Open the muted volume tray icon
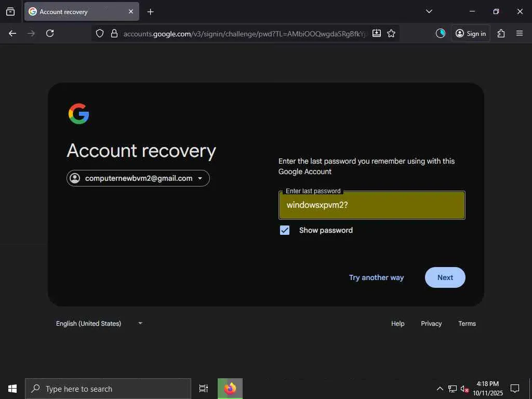Viewport: 532px width, 399px height. (464, 389)
